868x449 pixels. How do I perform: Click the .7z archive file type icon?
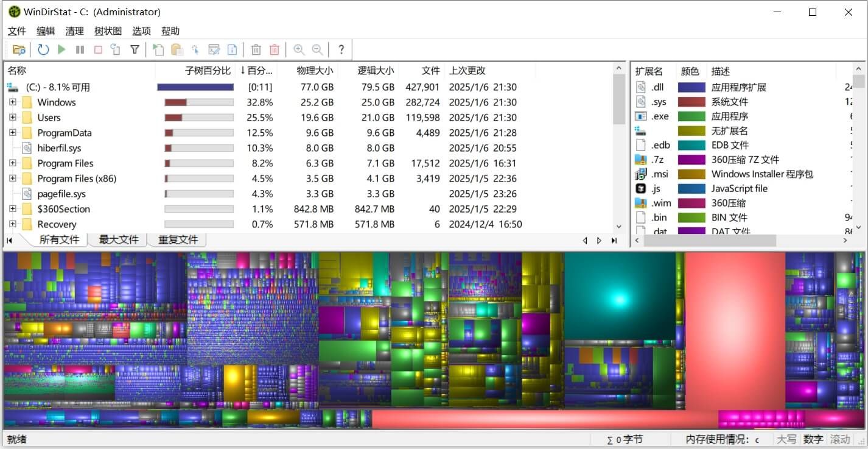click(640, 160)
